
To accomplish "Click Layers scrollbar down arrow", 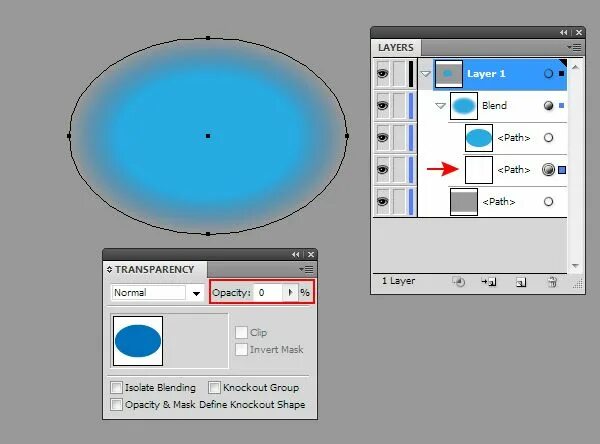I will (575, 265).
